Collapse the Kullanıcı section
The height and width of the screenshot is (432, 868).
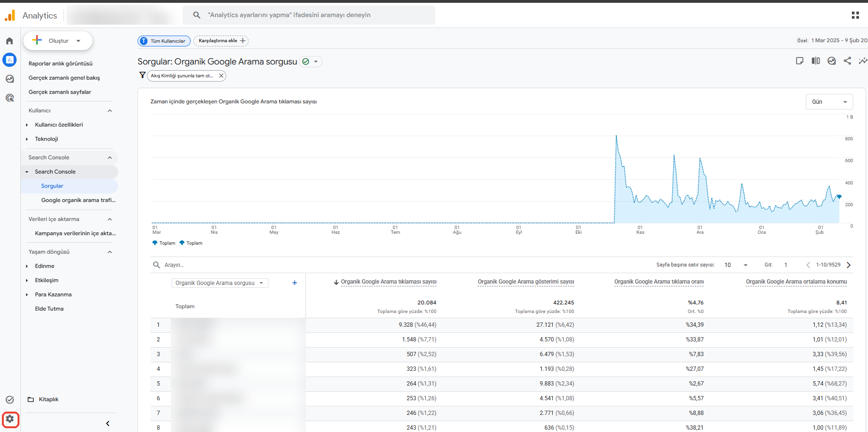click(110, 110)
